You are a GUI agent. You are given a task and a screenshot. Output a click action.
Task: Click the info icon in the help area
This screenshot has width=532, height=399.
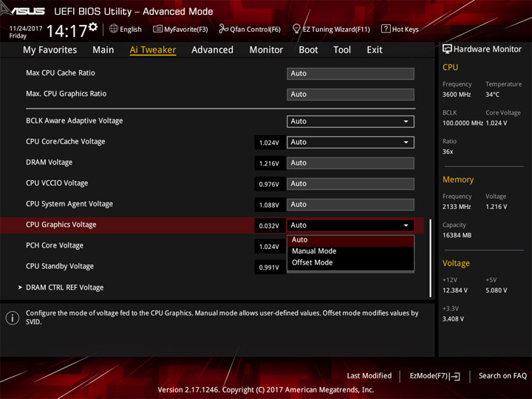13,318
